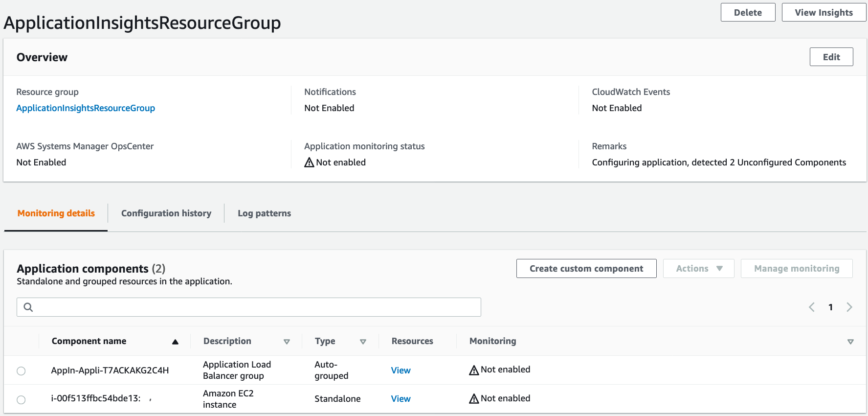Click the search magnifier icon in filter box

tap(28, 307)
